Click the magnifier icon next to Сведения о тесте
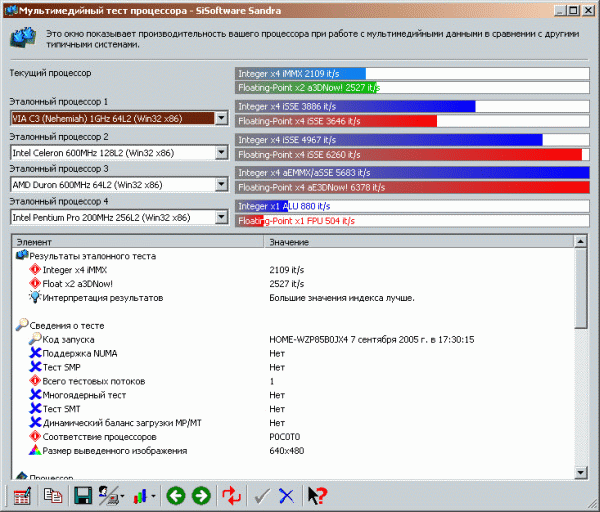Screen dimensions: 600x512 click(21, 325)
